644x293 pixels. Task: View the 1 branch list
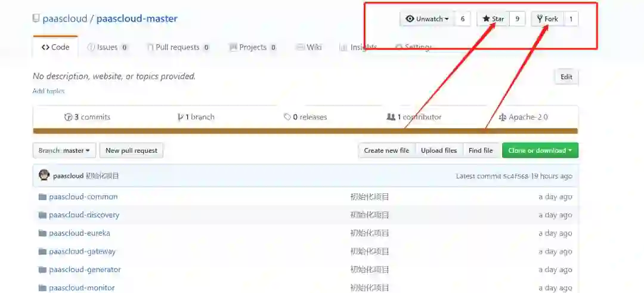tap(196, 117)
